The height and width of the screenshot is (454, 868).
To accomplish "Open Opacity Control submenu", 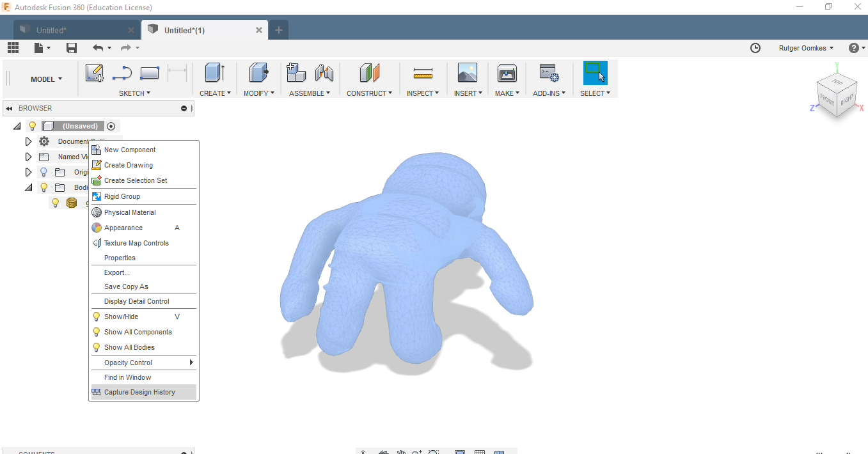I will (144, 363).
